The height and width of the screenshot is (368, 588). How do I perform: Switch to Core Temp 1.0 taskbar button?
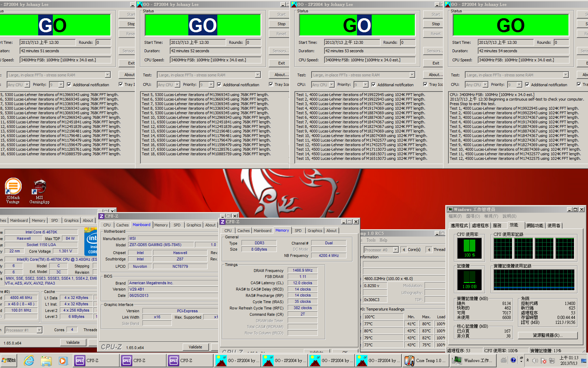tap(425, 360)
